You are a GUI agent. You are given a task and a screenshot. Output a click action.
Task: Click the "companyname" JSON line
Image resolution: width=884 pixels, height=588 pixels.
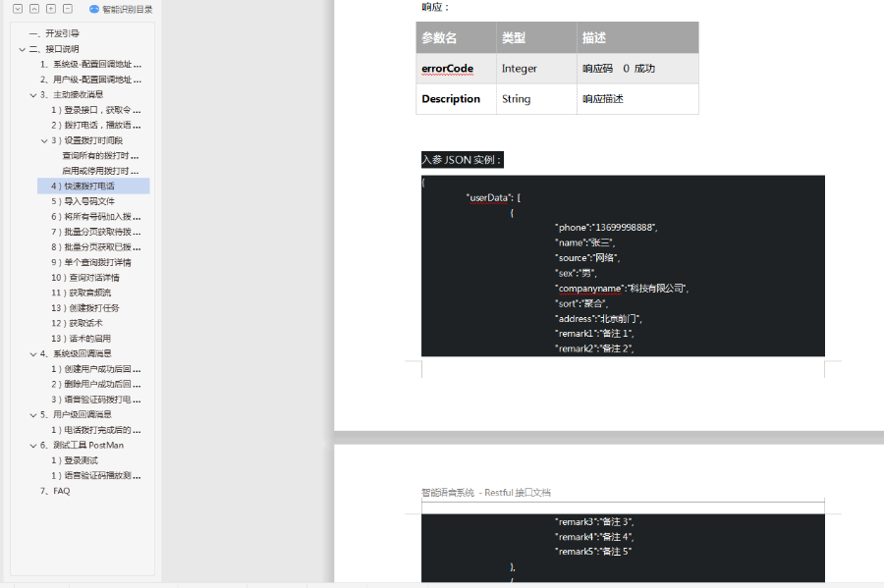[622, 289]
